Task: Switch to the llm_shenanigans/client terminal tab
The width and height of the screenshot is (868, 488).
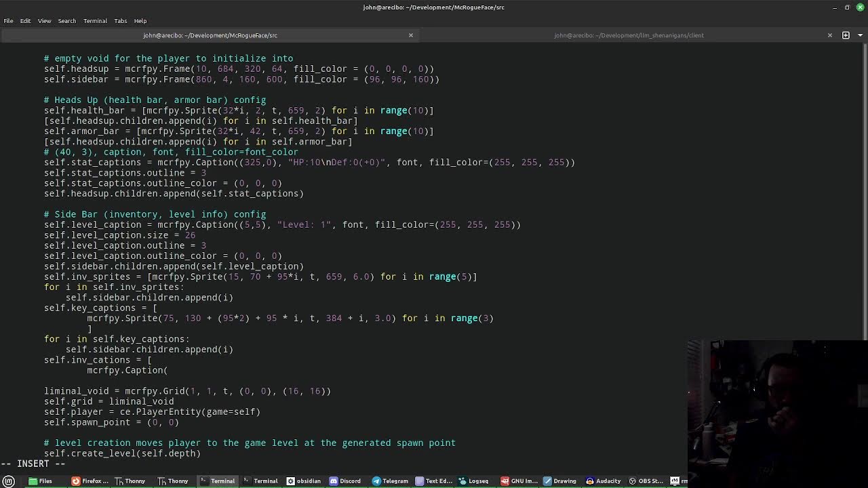Action: pyautogui.click(x=629, y=35)
